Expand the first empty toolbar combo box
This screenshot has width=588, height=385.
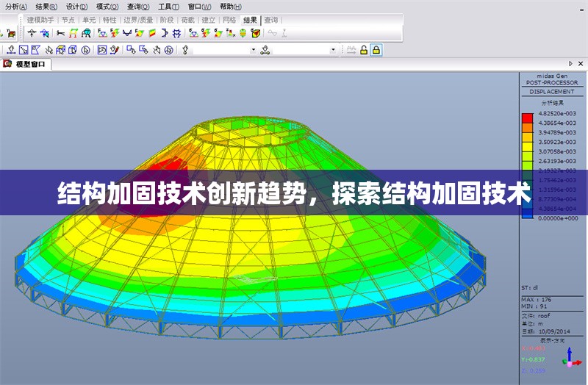click(x=254, y=50)
